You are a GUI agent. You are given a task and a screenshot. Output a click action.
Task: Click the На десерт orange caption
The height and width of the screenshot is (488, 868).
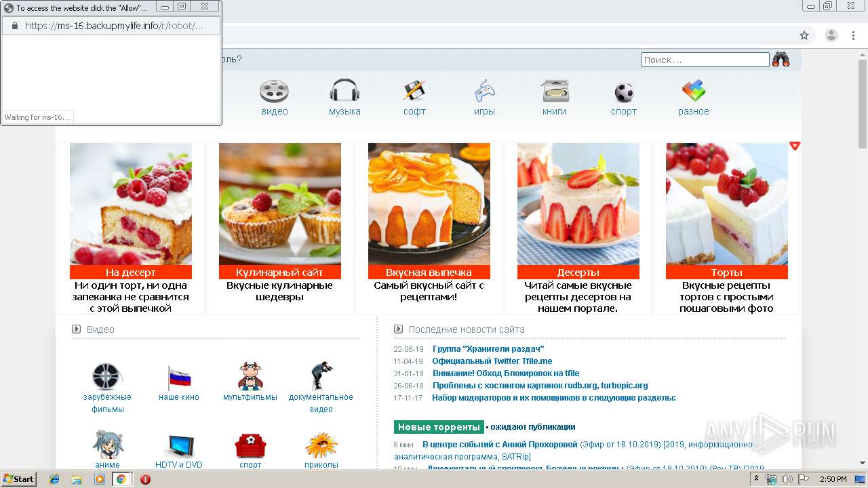[x=131, y=272]
